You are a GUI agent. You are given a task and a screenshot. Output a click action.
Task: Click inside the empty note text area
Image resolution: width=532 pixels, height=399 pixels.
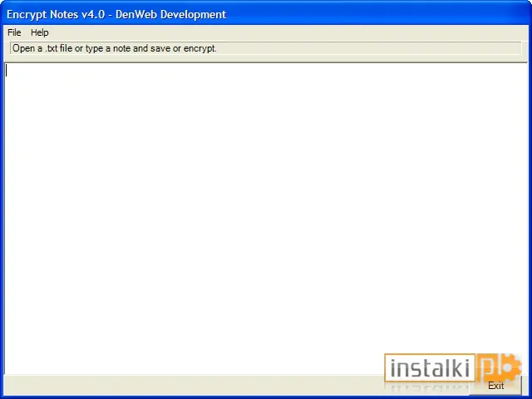(266, 219)
